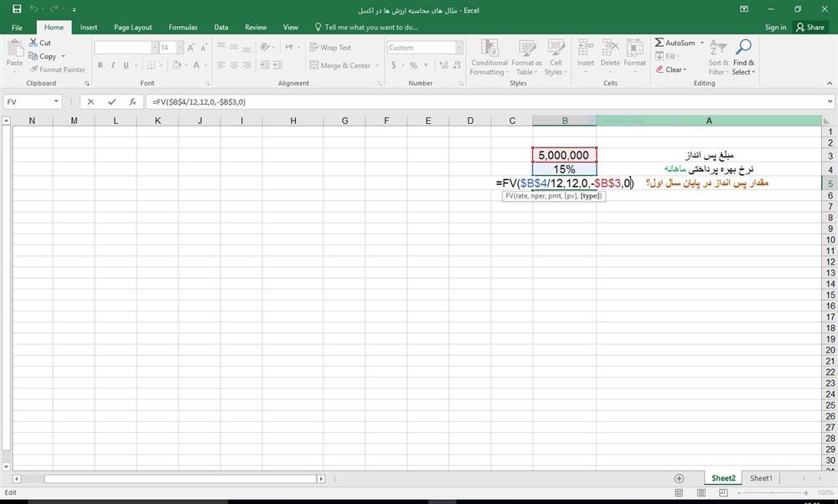Switch to Page Layout view in status bar

click(x=701, y=493)
